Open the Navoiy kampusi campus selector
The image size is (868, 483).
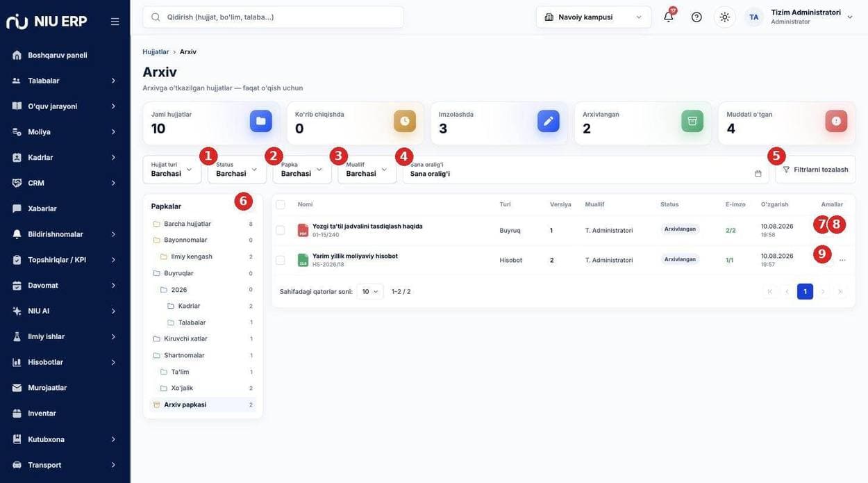tap(594, 17)
